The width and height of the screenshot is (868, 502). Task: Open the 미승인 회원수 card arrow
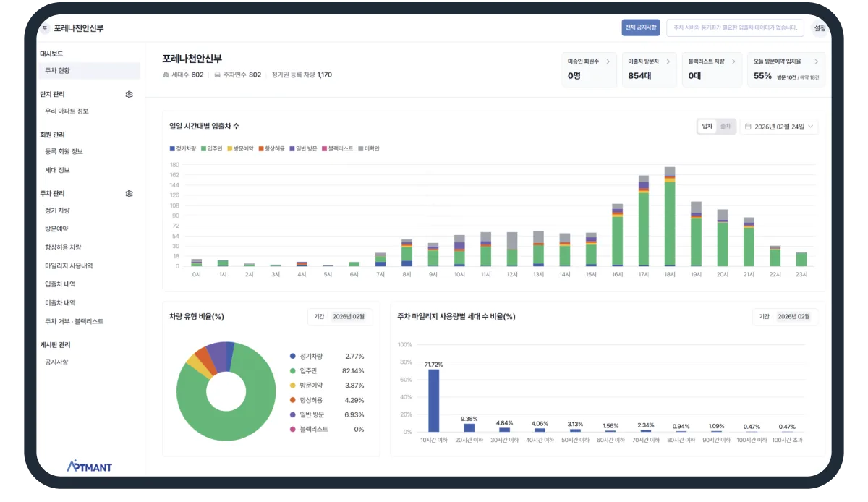tap(608, 62)
